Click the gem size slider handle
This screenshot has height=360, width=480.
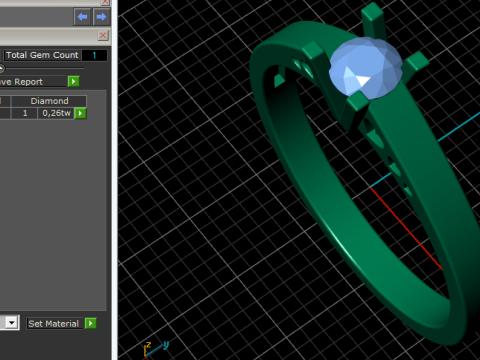2,68
